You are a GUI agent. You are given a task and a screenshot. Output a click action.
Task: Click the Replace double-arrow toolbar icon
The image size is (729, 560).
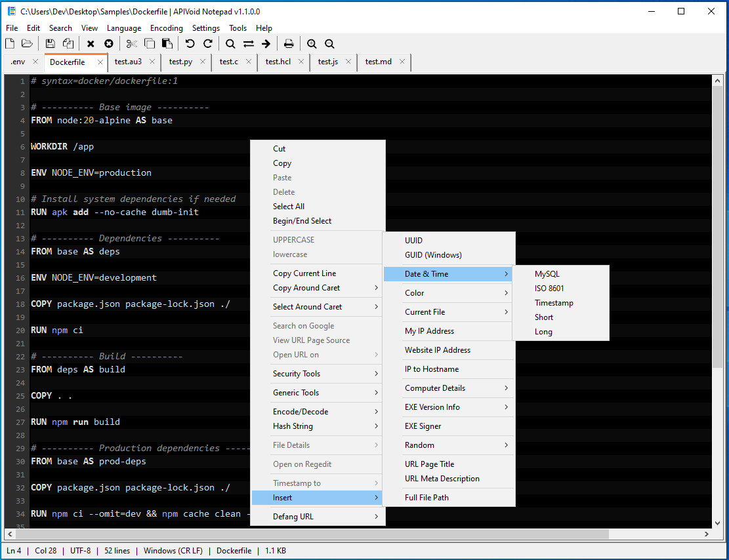tap(248, 44)
